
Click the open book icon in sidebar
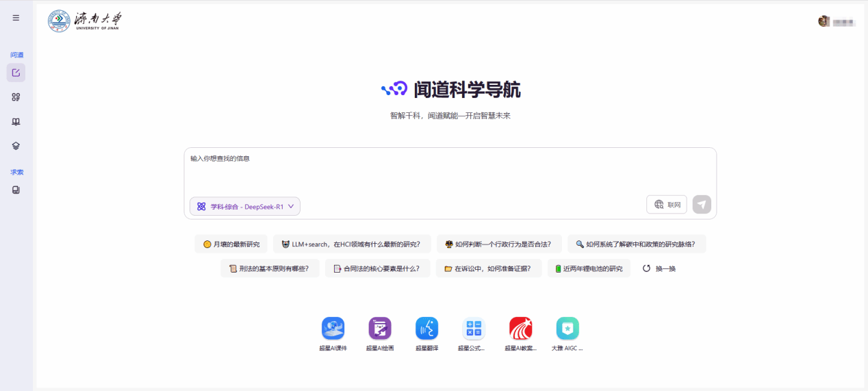click(x=16, y=122)
